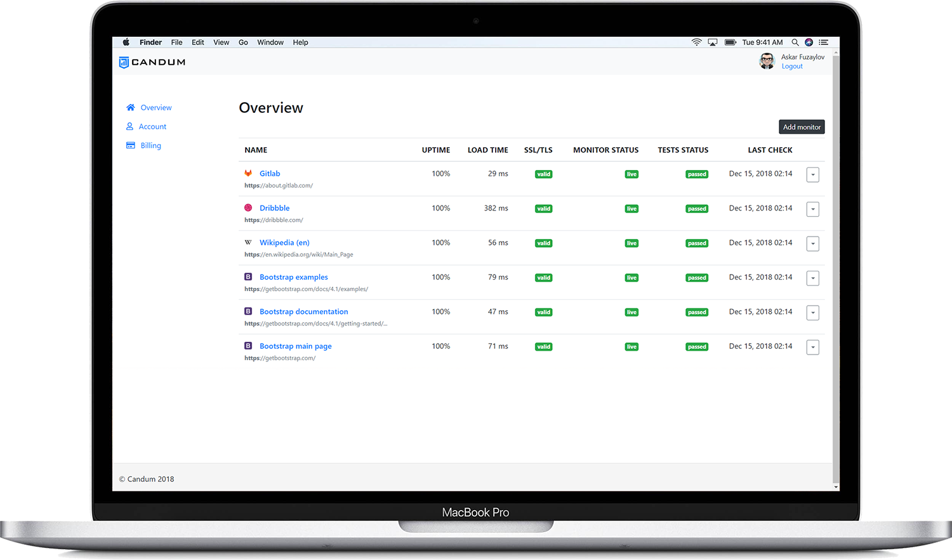Image resolution: width=952 pixels, height=560 pixels.
Task: Open the Go menu
Action: 243,42
